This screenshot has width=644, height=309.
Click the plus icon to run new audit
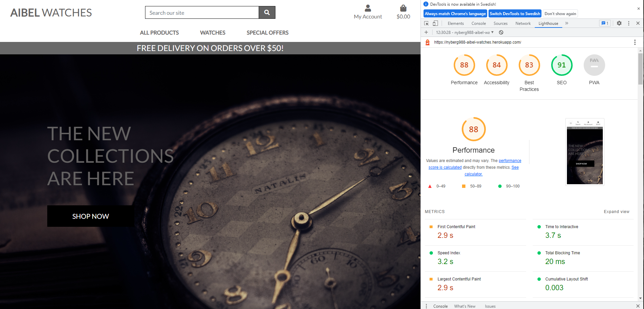click(x=426, y=32)
